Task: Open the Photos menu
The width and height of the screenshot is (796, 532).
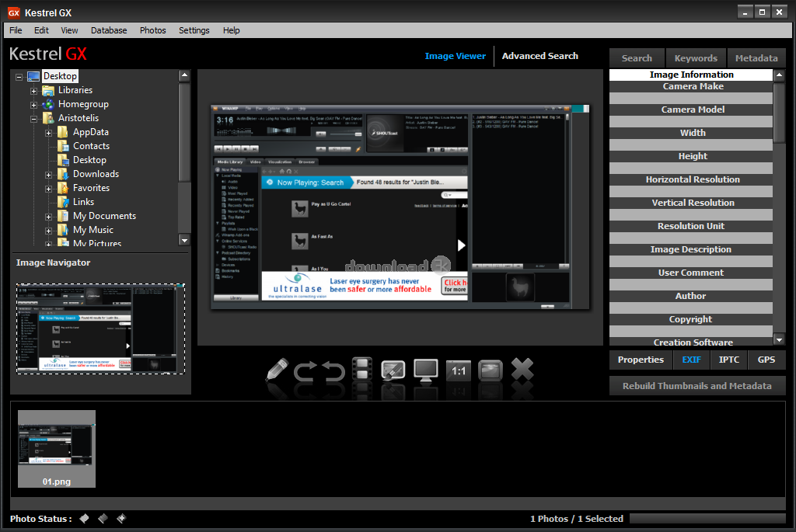Action: pyautogui.click(x=153, y=30)
